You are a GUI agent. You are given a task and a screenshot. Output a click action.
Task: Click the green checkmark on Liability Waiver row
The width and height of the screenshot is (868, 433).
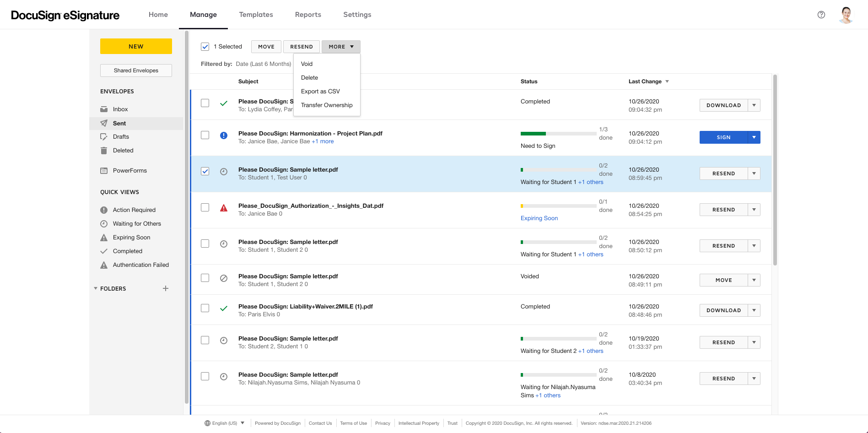[224, 309]
